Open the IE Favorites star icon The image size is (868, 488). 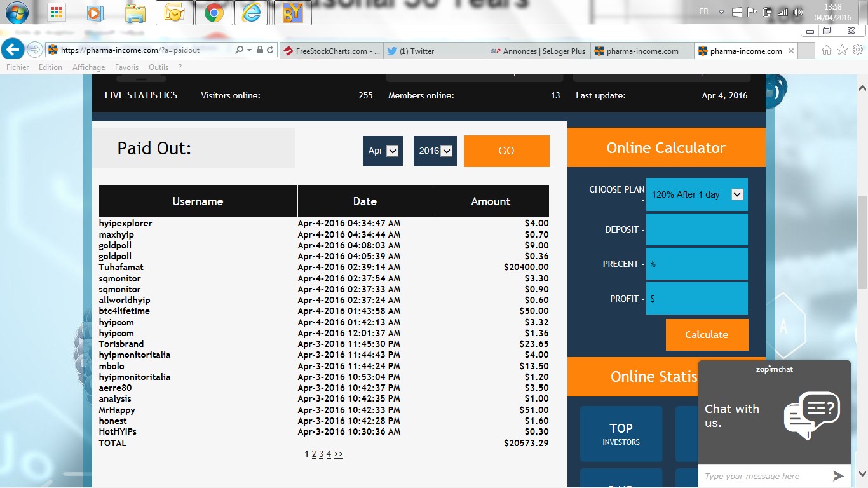click(x=842, y=50)
